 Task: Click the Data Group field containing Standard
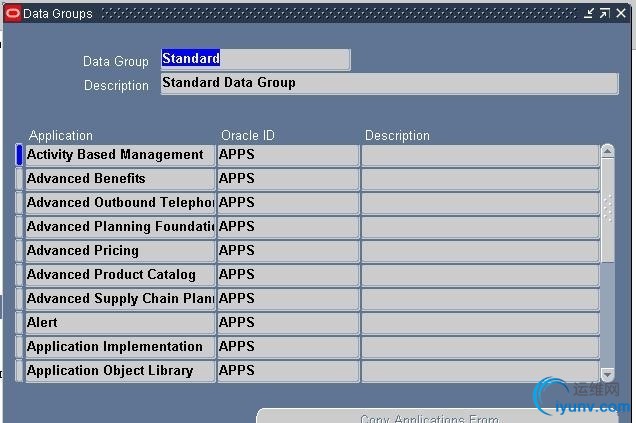pyautogui.click(x=256, y=60)
